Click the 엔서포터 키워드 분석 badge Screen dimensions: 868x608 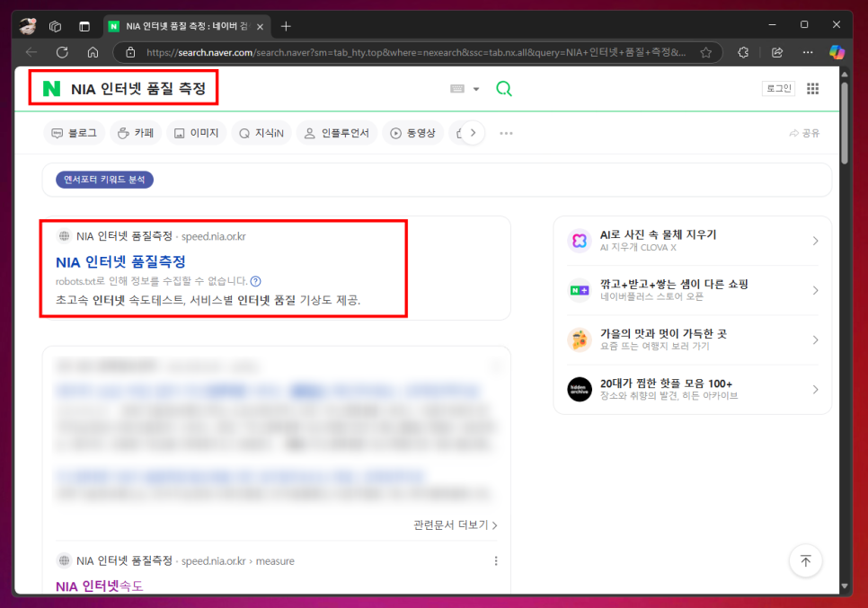(104, 180)
